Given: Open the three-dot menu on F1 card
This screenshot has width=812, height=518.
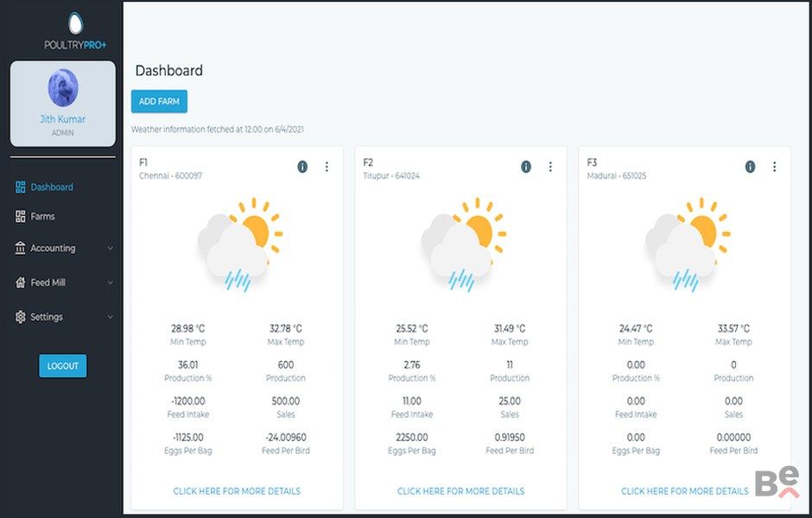Looking at the screenshot, I should (327, 167).
